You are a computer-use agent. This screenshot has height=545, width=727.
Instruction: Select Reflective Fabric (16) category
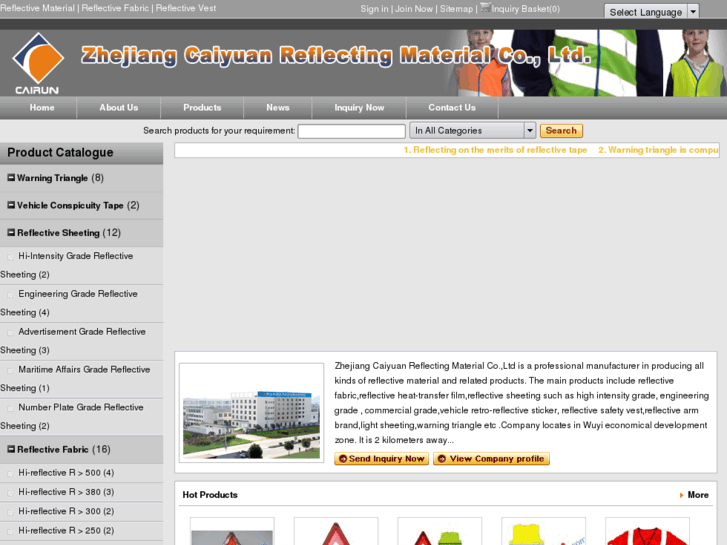[x=64, y=449]
